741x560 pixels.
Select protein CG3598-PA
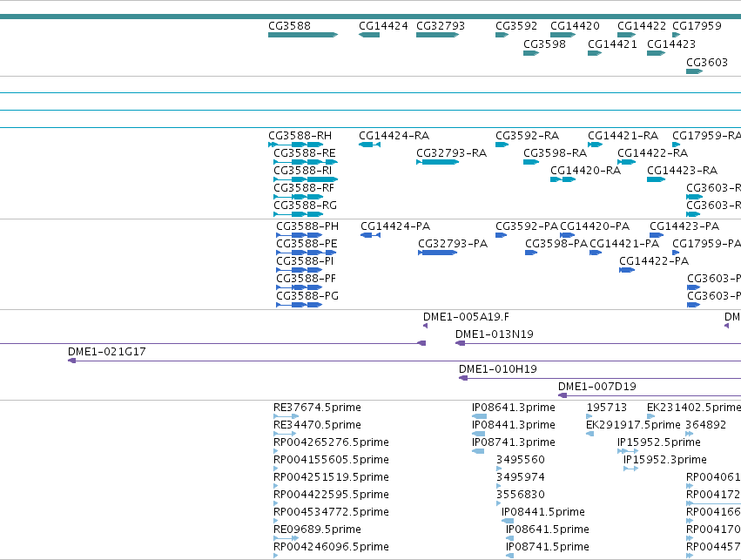pos(556,244)
